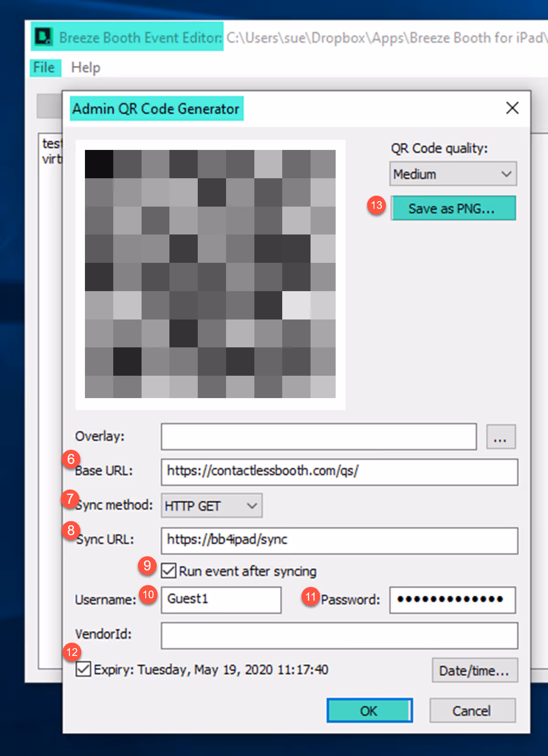Focus the VendorId input field

[x=339, y=635]
